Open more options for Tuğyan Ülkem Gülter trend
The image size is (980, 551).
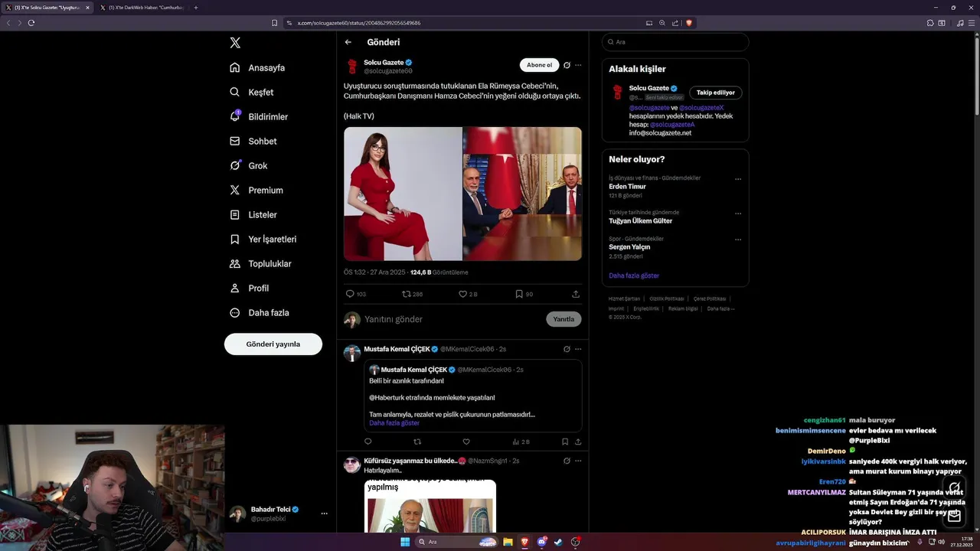738,214
